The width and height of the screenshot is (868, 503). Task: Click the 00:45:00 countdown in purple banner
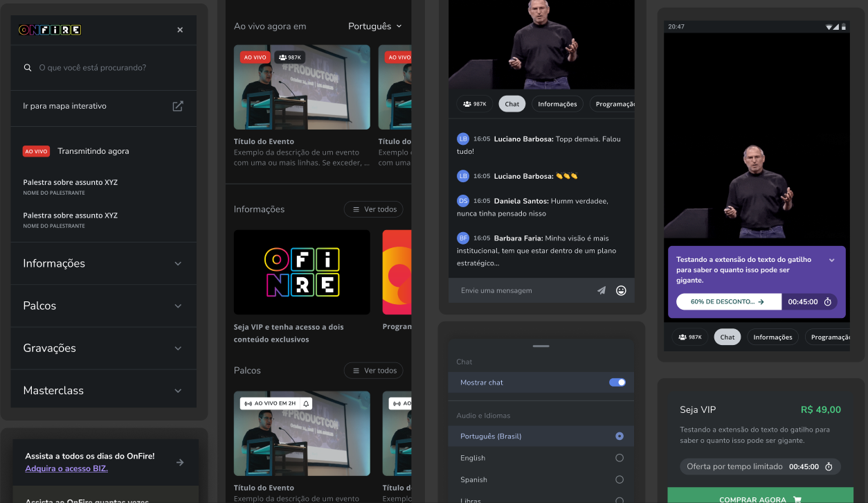(x=803, y=302)
